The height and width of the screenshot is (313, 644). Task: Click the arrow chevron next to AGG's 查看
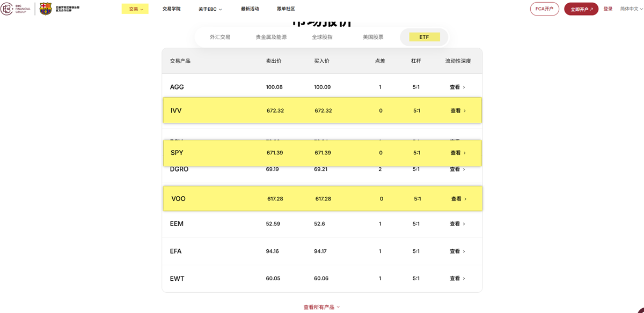coord(465,87)
